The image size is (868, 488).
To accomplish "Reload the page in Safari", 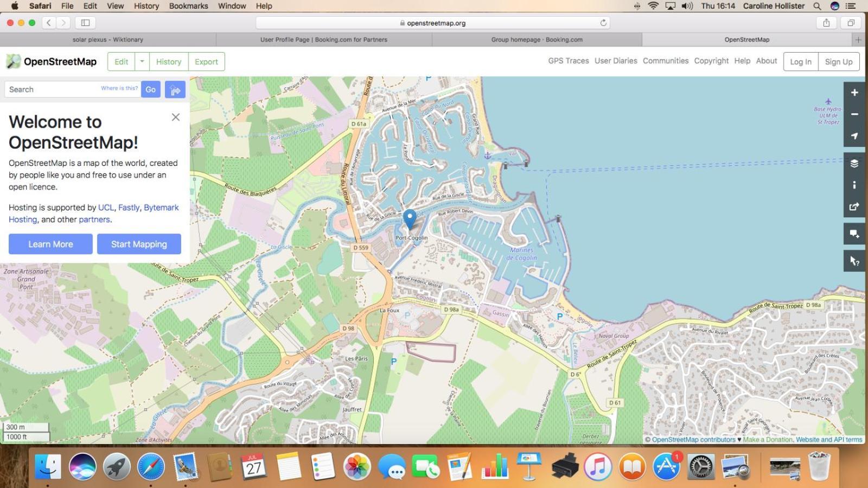I will click(603, 23).
